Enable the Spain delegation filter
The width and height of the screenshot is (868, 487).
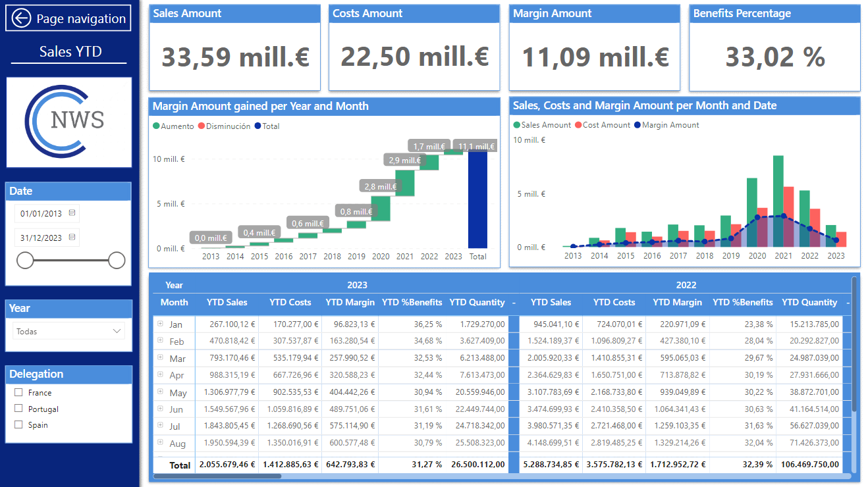(18, 424)
